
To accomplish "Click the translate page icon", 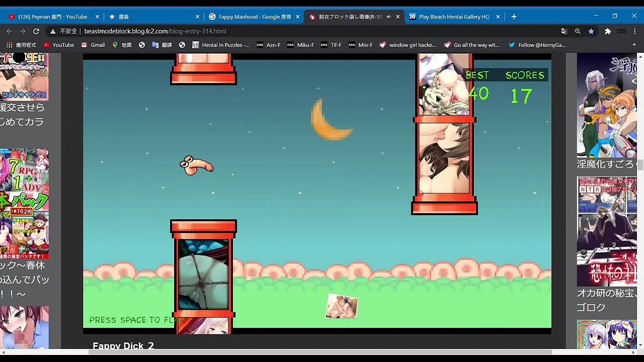I will (564, 31).
